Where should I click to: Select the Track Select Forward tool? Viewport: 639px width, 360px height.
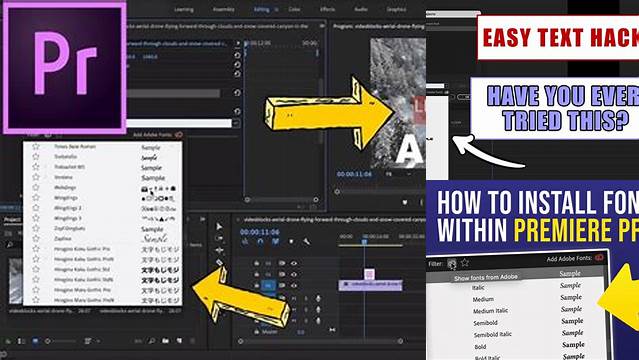(x=219, y=239)
